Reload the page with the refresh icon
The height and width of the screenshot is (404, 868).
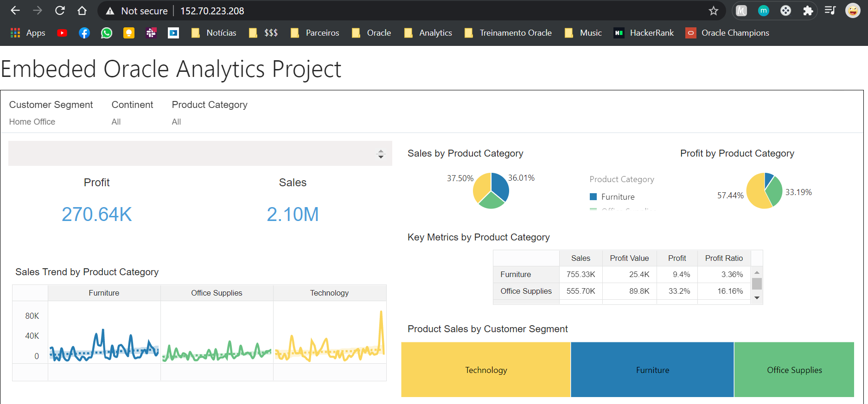(60, 11)
